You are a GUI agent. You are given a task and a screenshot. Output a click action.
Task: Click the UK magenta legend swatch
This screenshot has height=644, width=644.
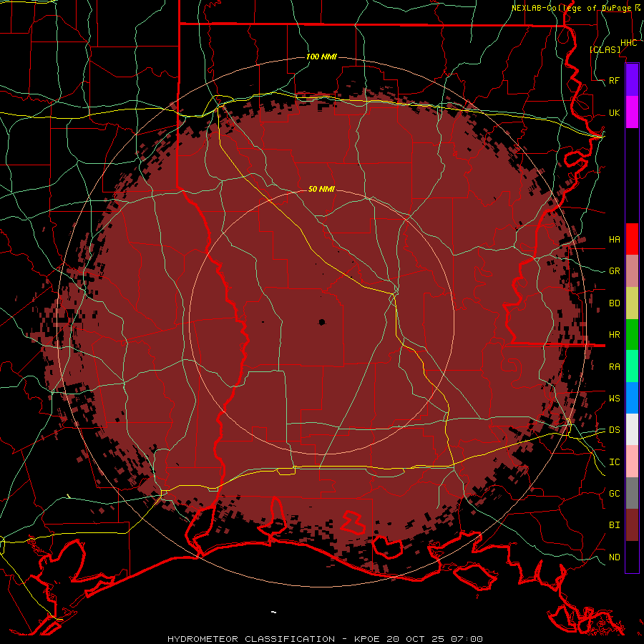[632, 112]
